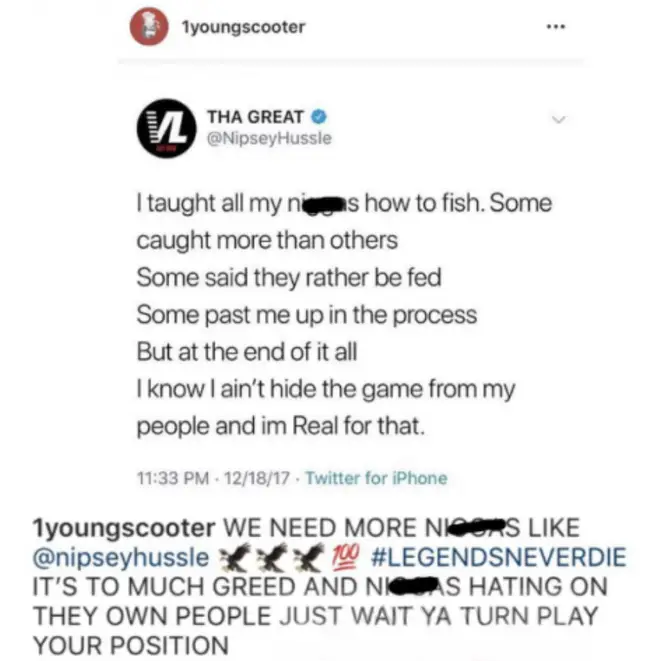Click the third eagle emoji in caption
The image size is (660, 661).
(x=309, y=557)
